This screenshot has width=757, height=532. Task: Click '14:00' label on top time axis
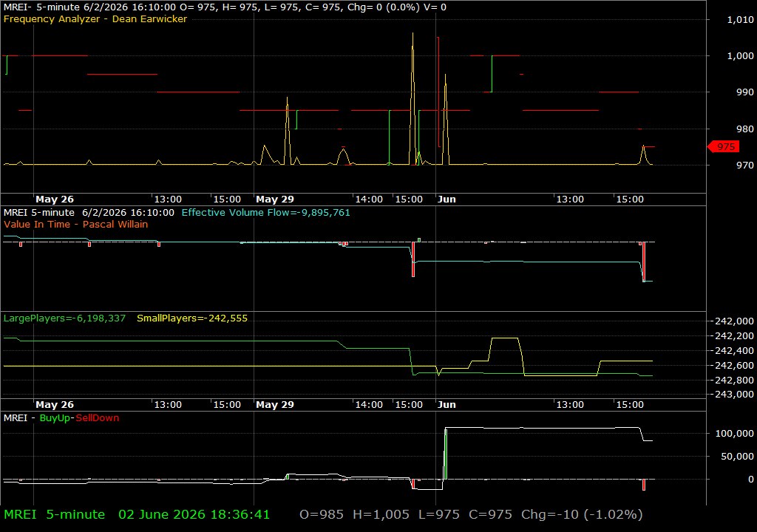coord(369,199)
